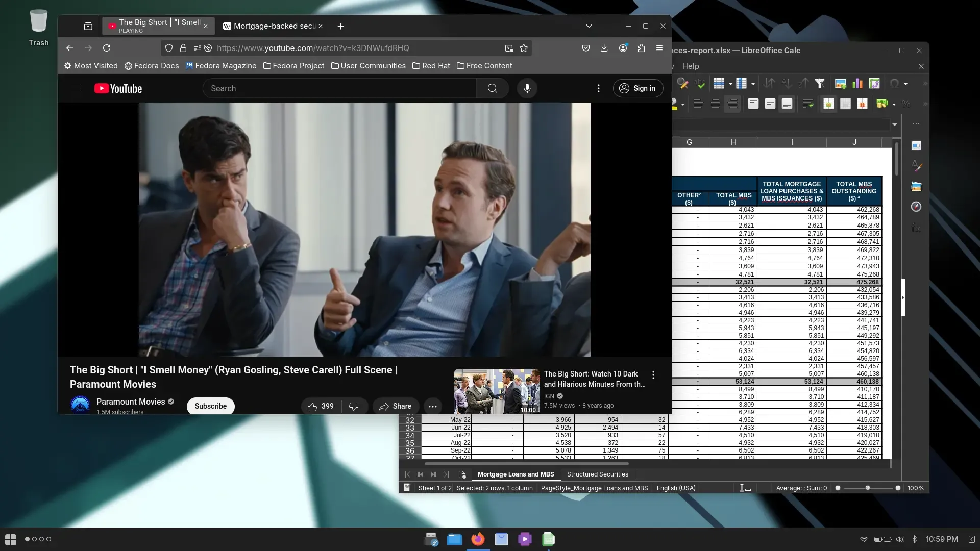Toggle Merge and Center Cells in Calc

coord(828,104)
